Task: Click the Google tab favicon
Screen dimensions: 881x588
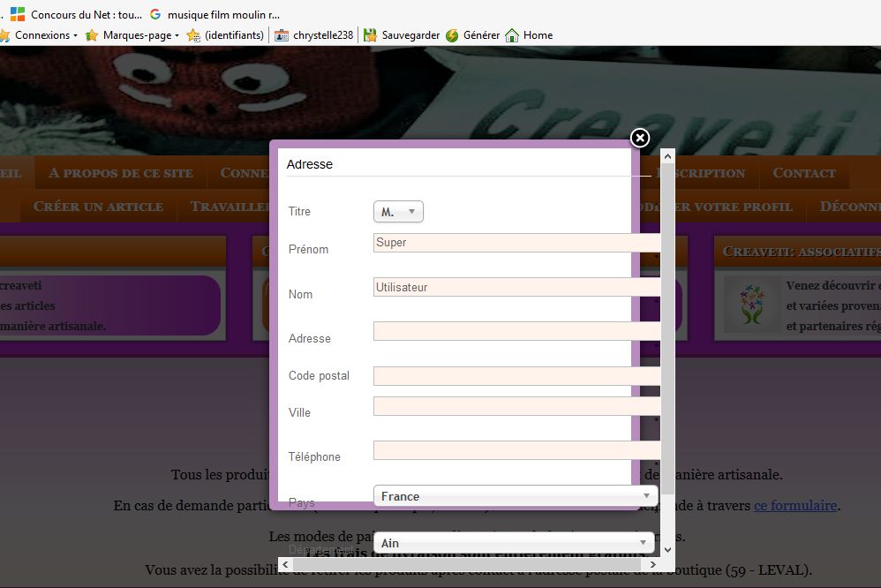Action: (x=155, y=15)
